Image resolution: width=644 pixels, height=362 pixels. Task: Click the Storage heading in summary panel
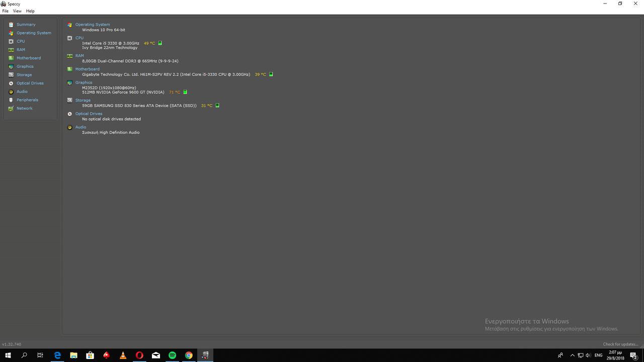(83, 101)
